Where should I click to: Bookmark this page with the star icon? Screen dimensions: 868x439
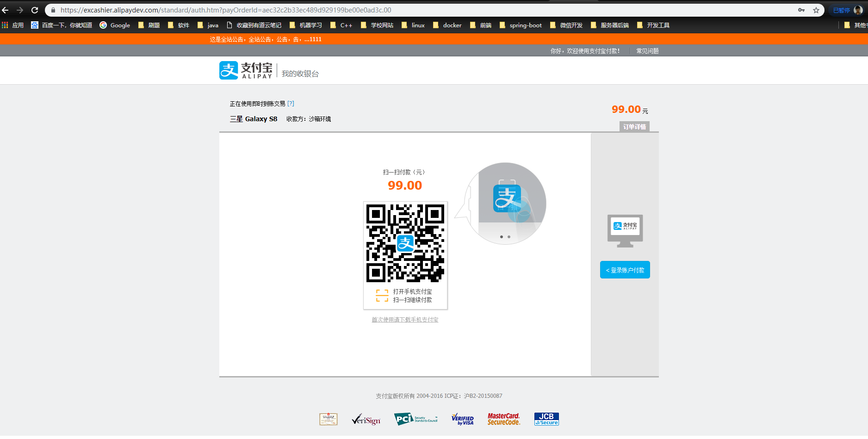pyautogui.click(x=816, y=10)
